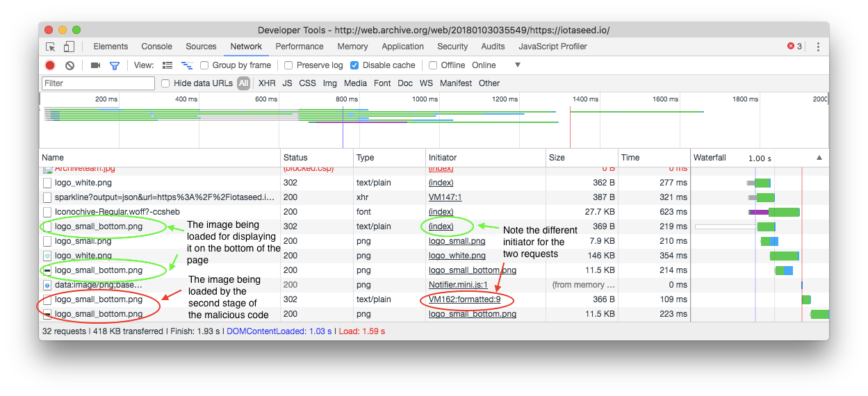Switch to large request rows view
This screenshot has width=868, height=396.
167,65
